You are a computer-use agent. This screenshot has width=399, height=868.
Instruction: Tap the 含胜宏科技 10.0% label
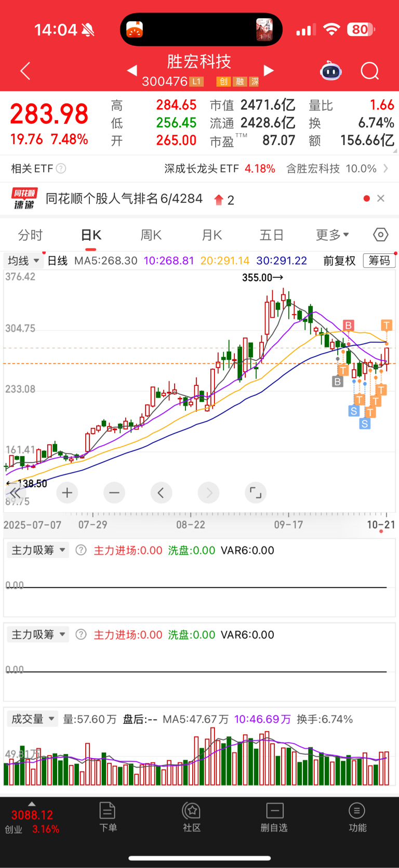click(x=331, y=169)
